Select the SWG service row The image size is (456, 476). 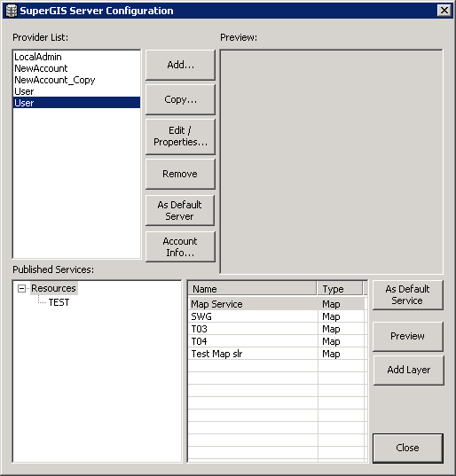(x=277, y=316)
